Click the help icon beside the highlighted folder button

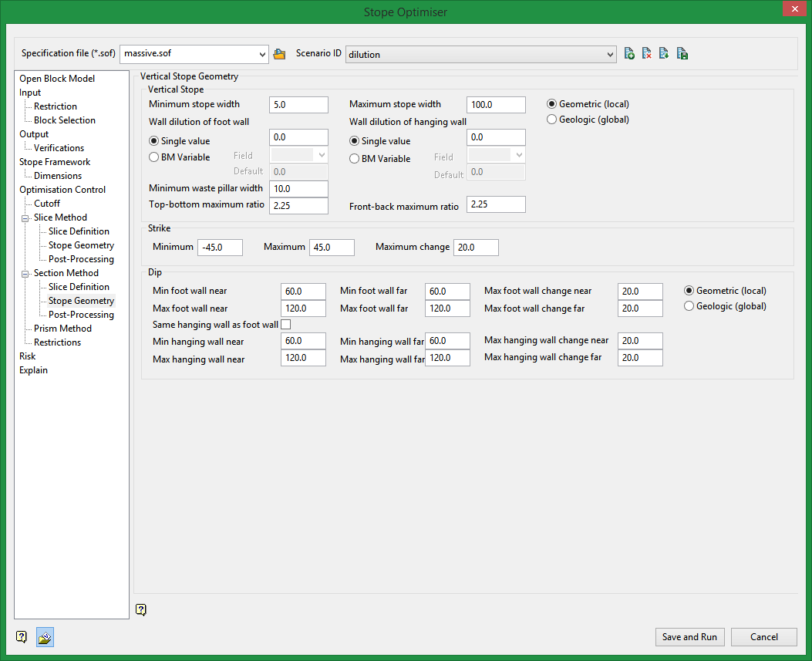(x=22, y=637)
